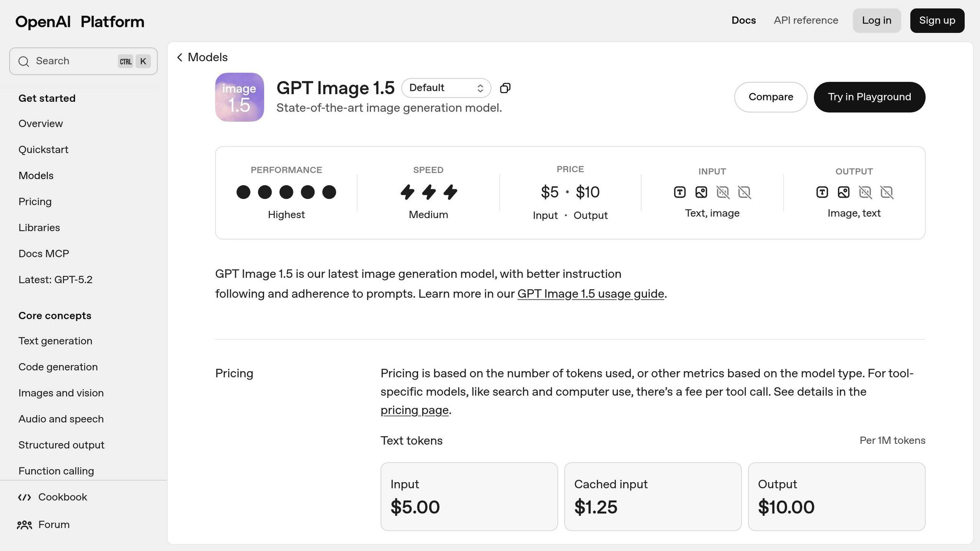Viewport: 980px width, 551px height.
Task: Click the Compare button
Action: 770,97
